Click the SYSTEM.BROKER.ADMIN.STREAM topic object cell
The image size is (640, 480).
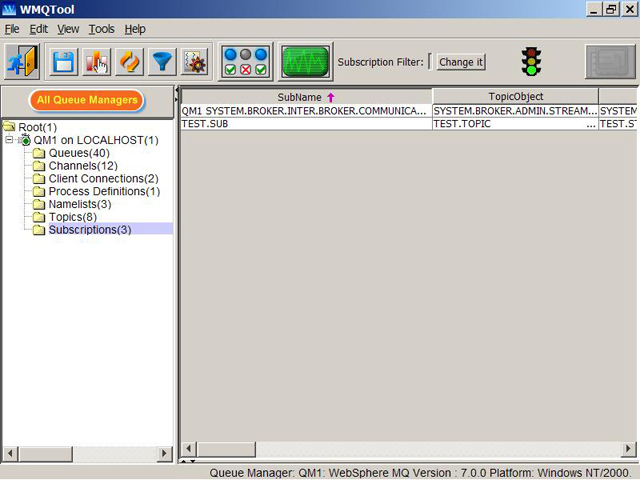click(x=516, y=111)
